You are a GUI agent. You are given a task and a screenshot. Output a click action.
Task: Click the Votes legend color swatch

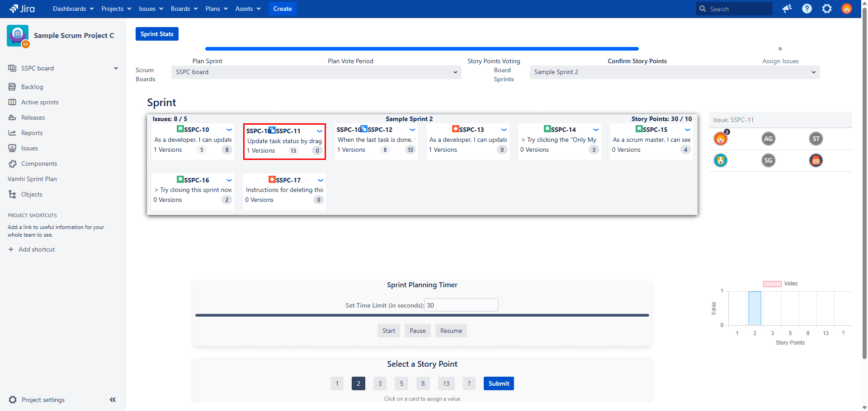coord(772,284)
